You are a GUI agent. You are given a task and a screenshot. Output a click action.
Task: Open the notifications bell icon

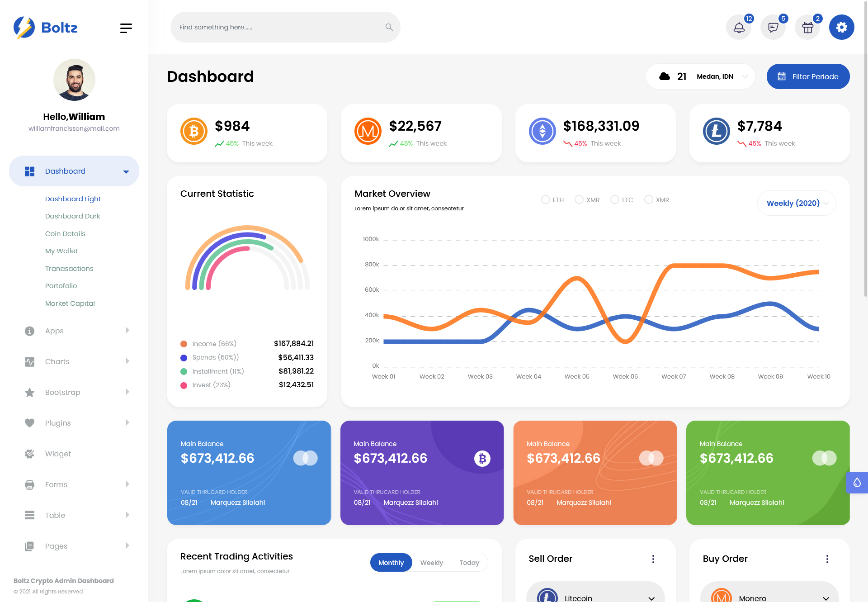pyautogui.click(x=739, y=27)
